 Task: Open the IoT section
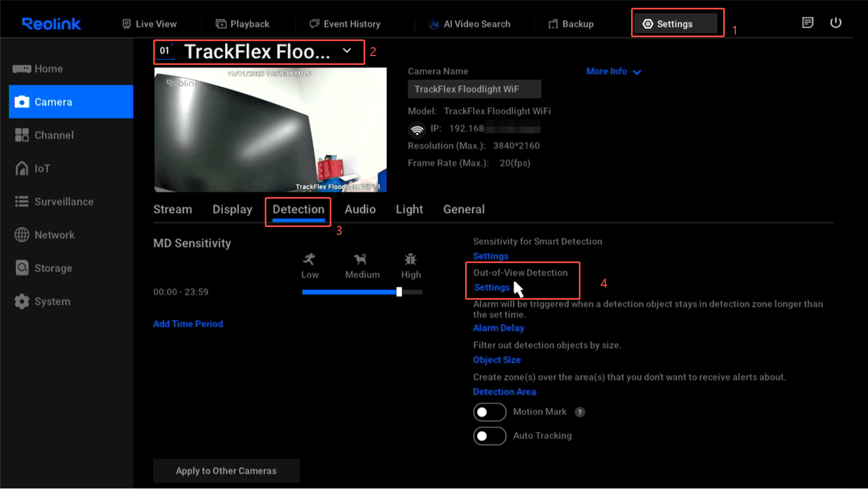pos(43,168)
